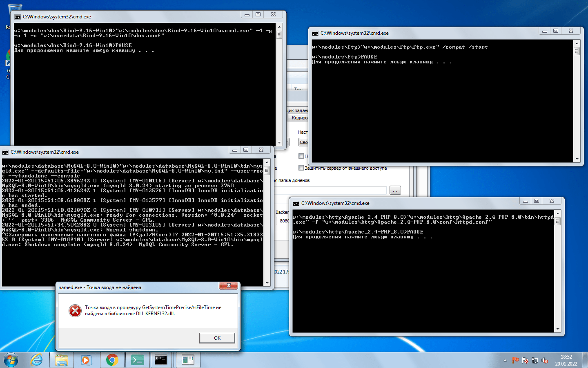This screenshot has width=588, height=368.
Task: Click the '...' browse button for domains folder
Action: click(x=395, y=191)
